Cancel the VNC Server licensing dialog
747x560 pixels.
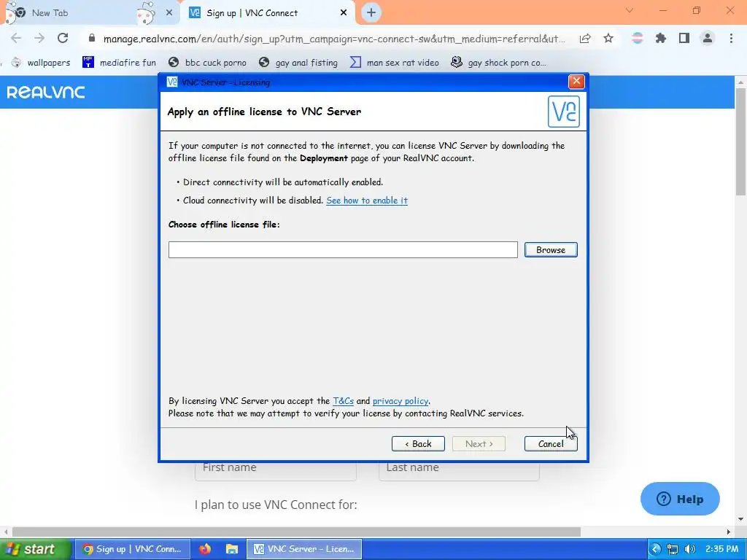point(551,444)
